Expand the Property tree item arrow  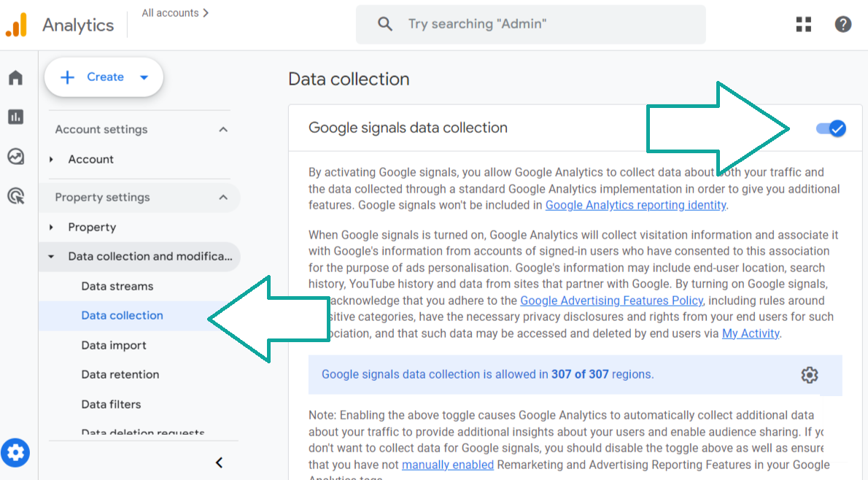(x=52, y=228)
